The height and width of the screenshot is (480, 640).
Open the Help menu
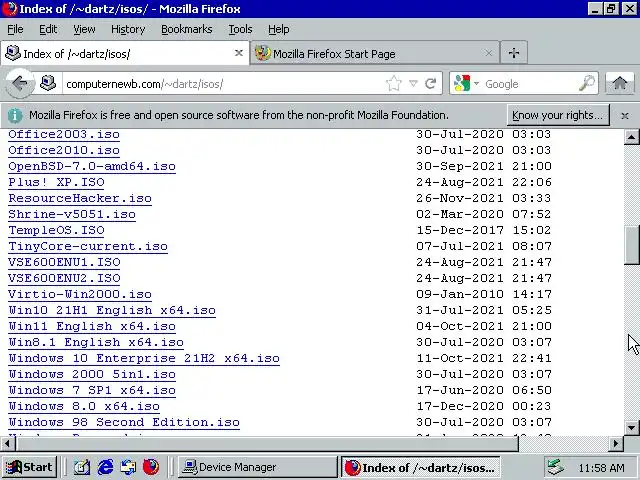pyautogui.click(x=279, y=29)
